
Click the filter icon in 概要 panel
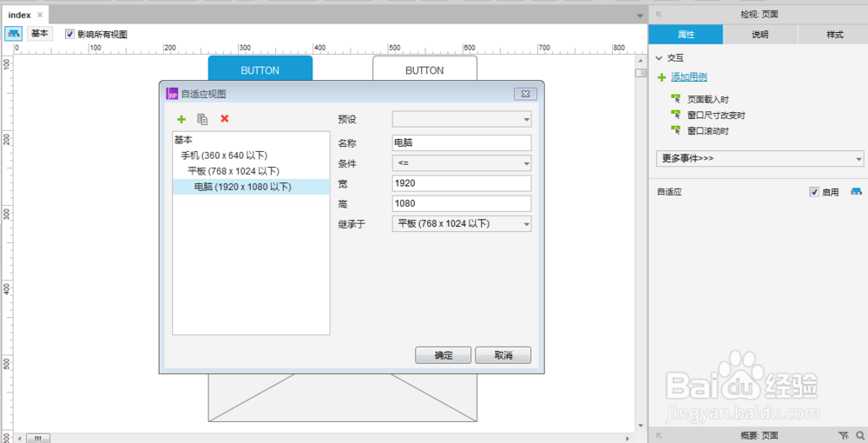tap(843, 436)
